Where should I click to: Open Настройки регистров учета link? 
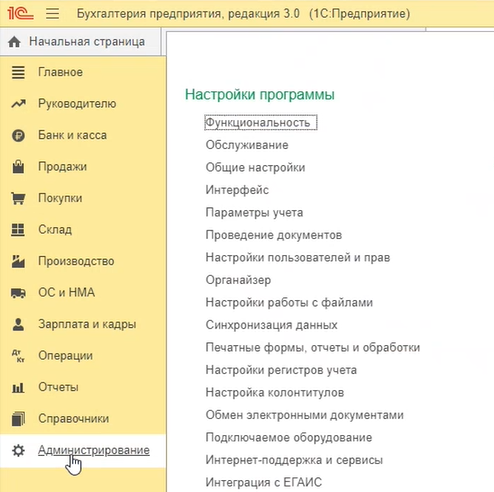tap(281, 370)
